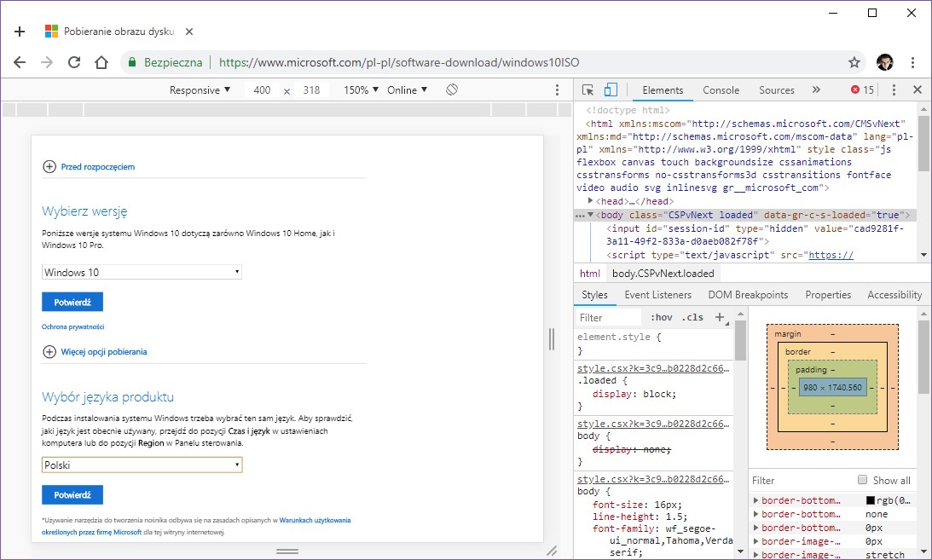The image size is (932, 560).
Task: Switch to the Console panel tab
Action: coord(721,90)
